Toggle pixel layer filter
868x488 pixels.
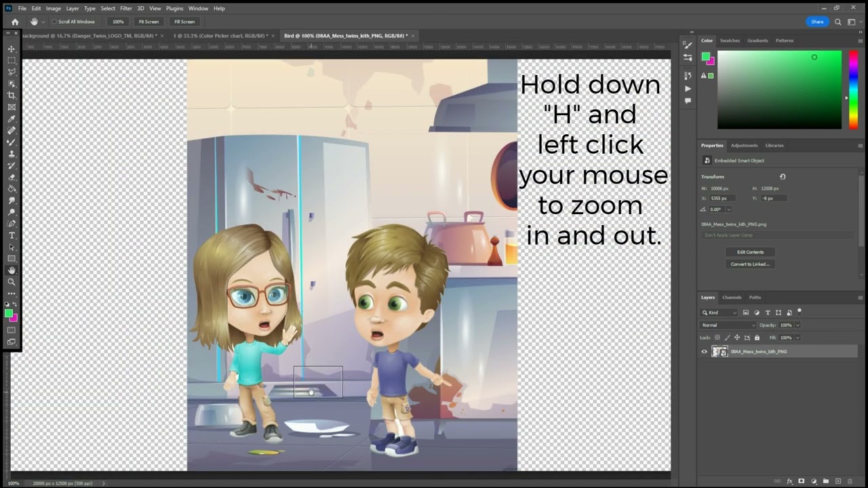(x=746, y=312)
